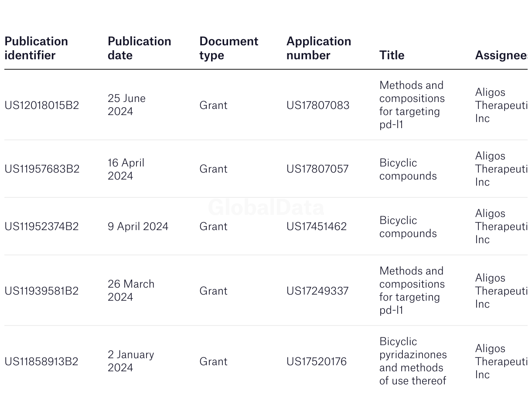Select publication US11858913B2
Image resolution: width=532 pixels, height=414 pixels.
[x=41, y=362]
